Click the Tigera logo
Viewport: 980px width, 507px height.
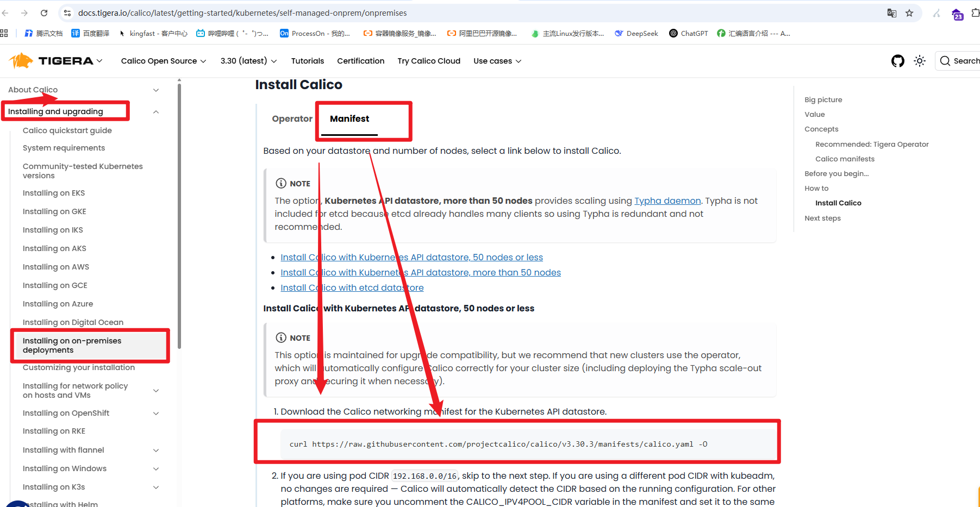click(x=52, y=61)
